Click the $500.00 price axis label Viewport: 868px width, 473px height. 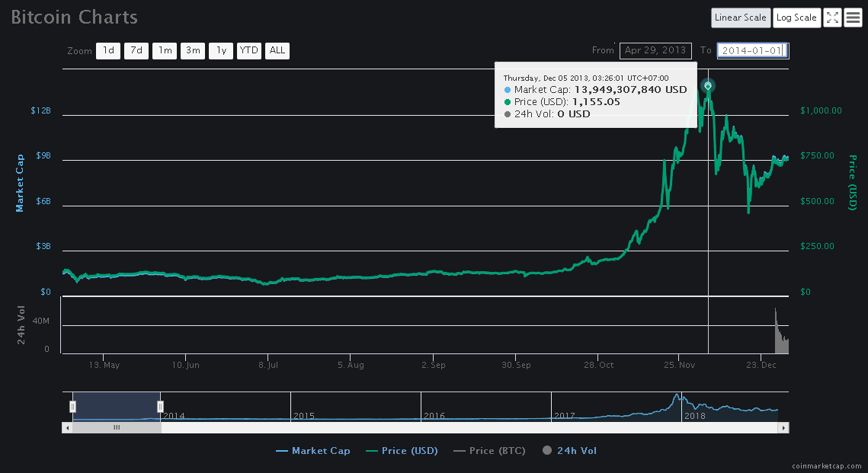pyautogui.click(x=817, y=201)
